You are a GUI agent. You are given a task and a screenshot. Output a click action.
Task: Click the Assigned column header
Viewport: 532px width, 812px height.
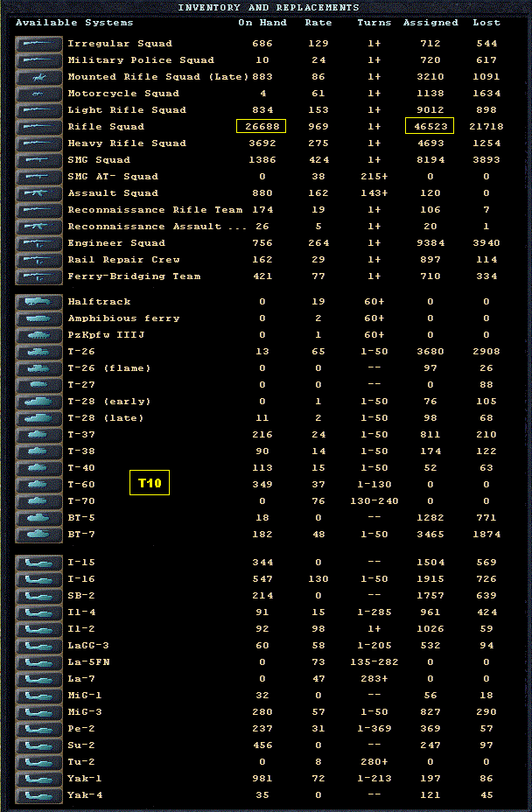pyautogui.click(x=430, y=23)
